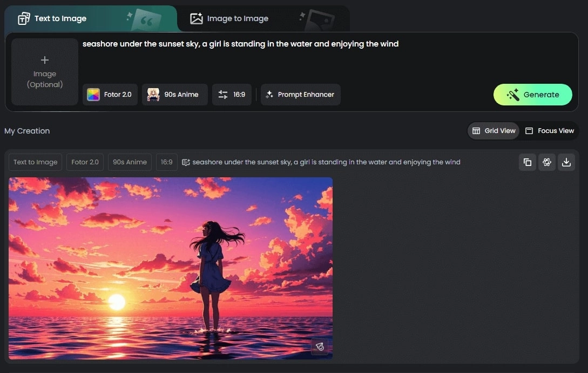Image resolution: width=588 pixels, height=373 pixels.
Task: Click the 16:9 tag in the creation row
Action: tap(166, 162)
